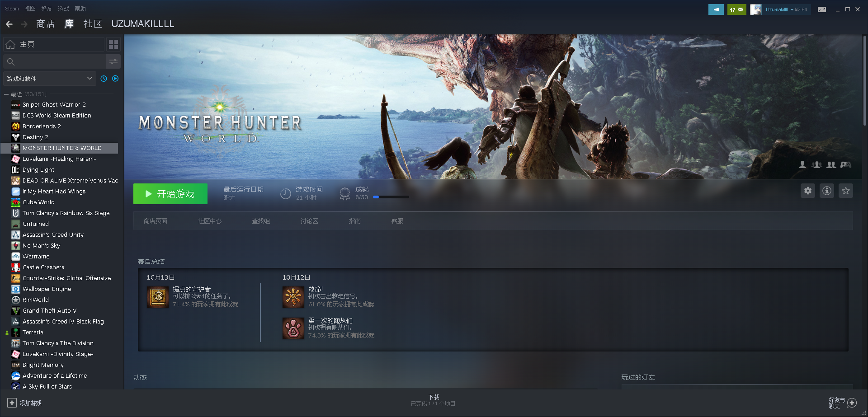Open the 查找组 link
868x417 pixels.
coord(261,221)
